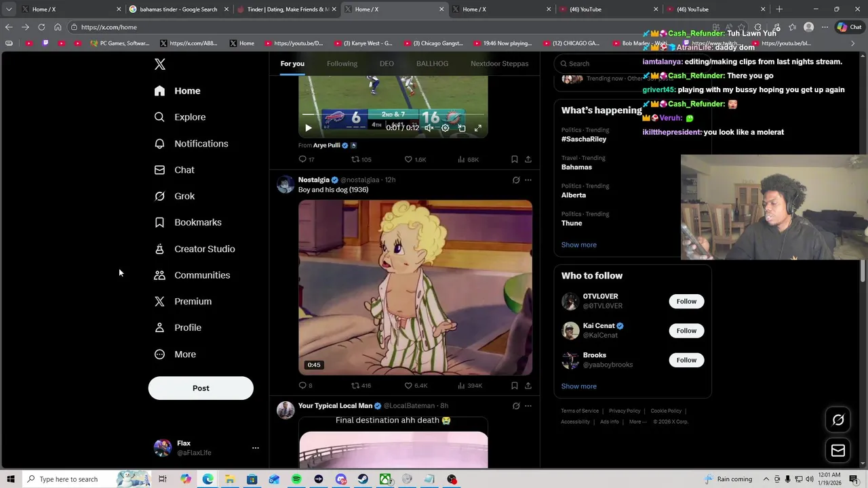
Task: Expand the More menu in sidebar
Action: click(x=175, y=354)
